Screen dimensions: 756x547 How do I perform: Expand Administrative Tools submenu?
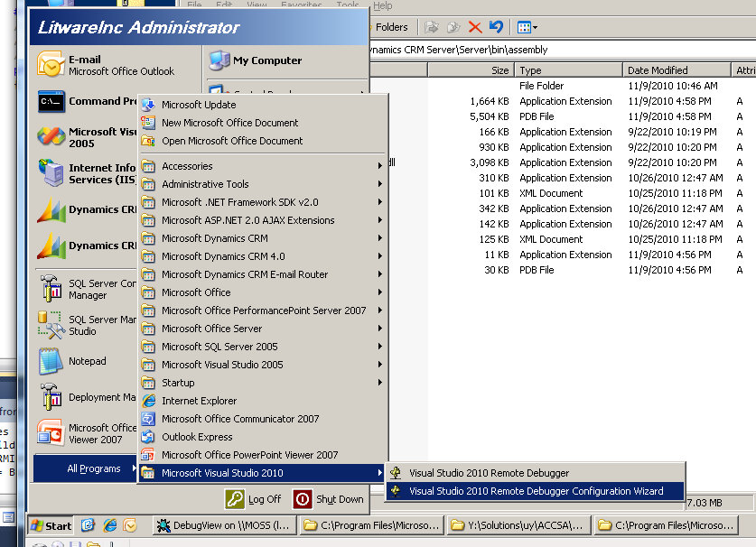(263, 184)
